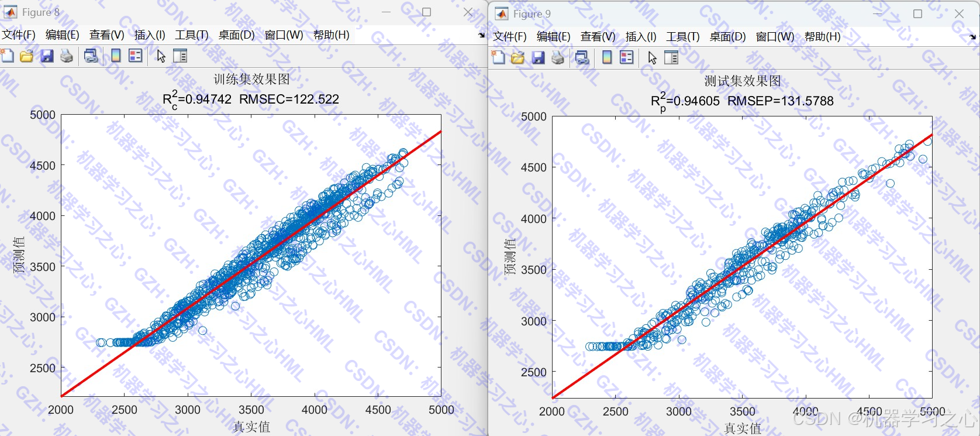Open 编辑(E) menu in Figure 9
980x436 pixels.
553,37
